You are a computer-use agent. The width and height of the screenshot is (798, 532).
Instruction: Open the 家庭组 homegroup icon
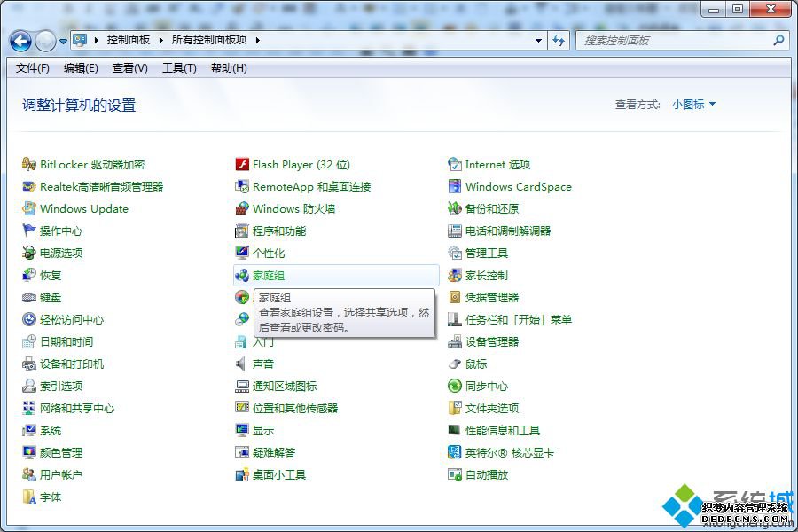pyautogui.click(x=242, y=276)
